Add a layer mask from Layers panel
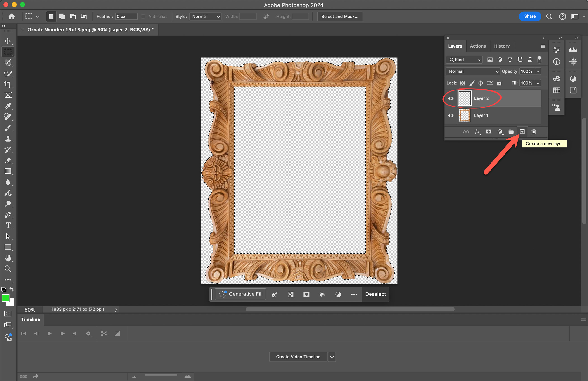This screenshot has height=381, width=588. click(x=488, y=132)
